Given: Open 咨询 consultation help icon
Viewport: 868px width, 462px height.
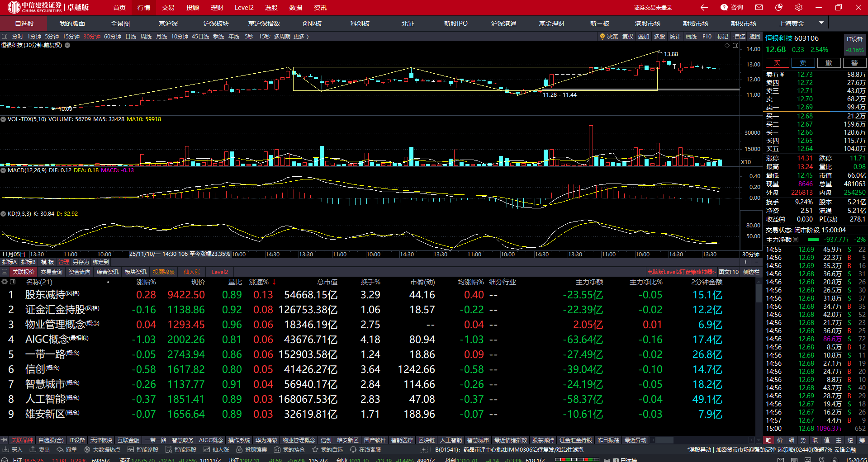Looking at the screenshot, I should click(x=731, y=7).
